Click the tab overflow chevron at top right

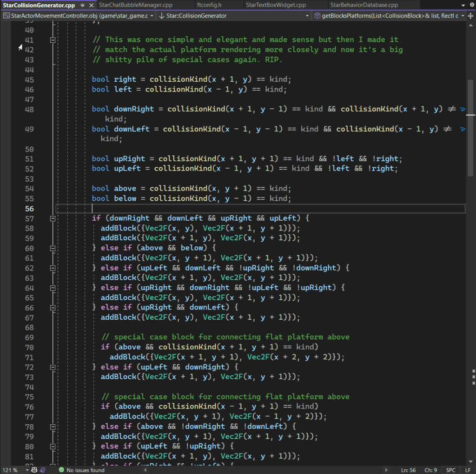pos(463,5)
